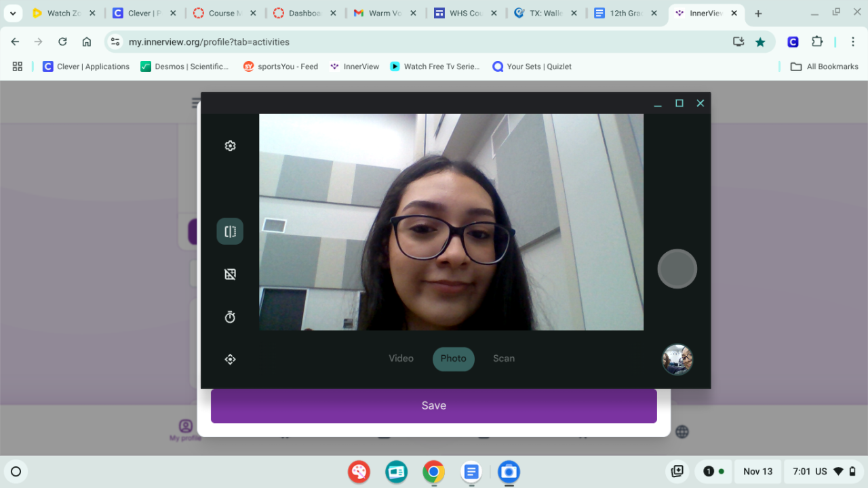The width and height of the screenshot is (868, 488).
Task: Open a new browser tab
Action: click(x=758, y=14)
